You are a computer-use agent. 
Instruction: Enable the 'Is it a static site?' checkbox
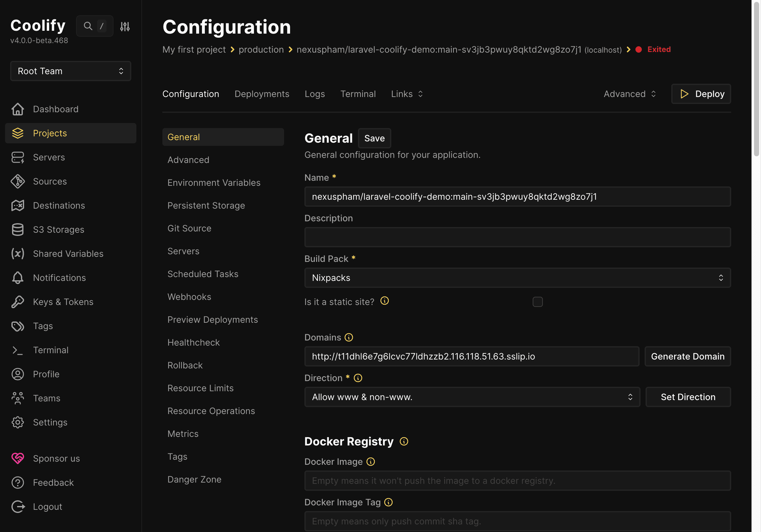[537, 302]
